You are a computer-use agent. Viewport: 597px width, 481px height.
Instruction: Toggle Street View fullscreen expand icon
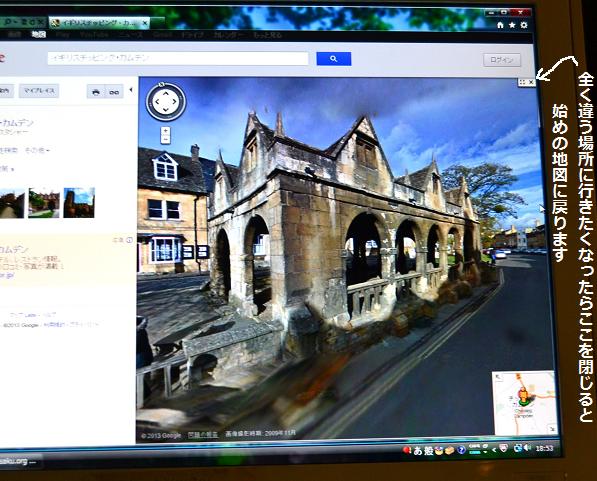(x=522, y=82)
